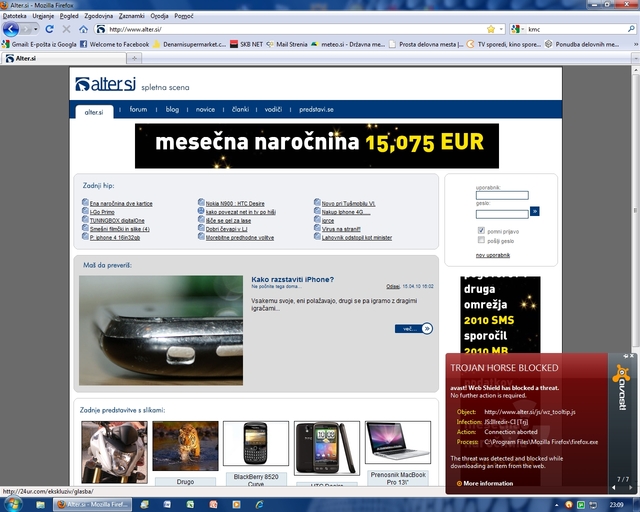Show more bookmarks chevron
The height and width of the screenshot is (512, 640).
[636, 44]
